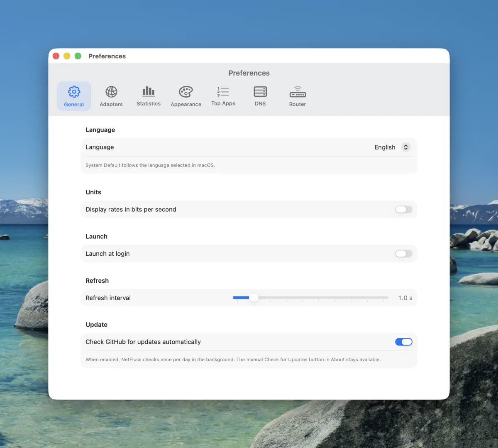
Task: Open the General tab gear icon
Action: click(x=74, y=92)
